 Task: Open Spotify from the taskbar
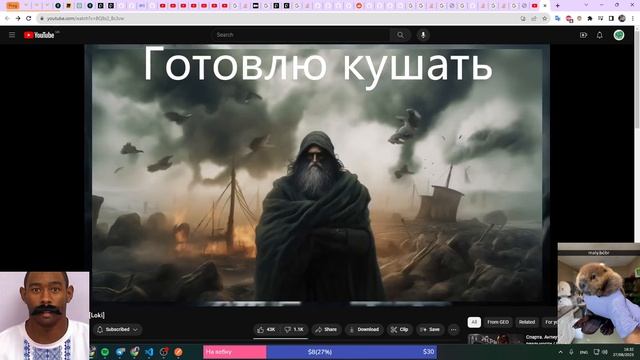pyautogui.click(x=105, y=352)
